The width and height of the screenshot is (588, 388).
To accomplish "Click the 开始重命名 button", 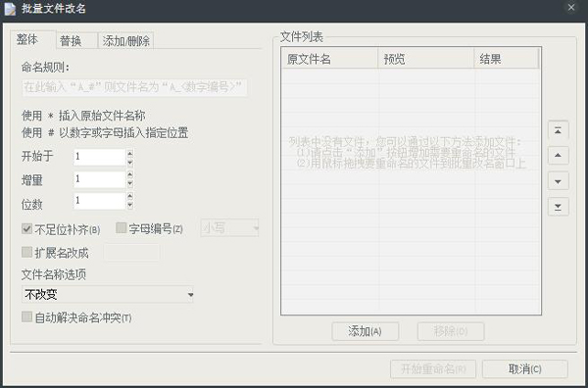I will [433, 369].
